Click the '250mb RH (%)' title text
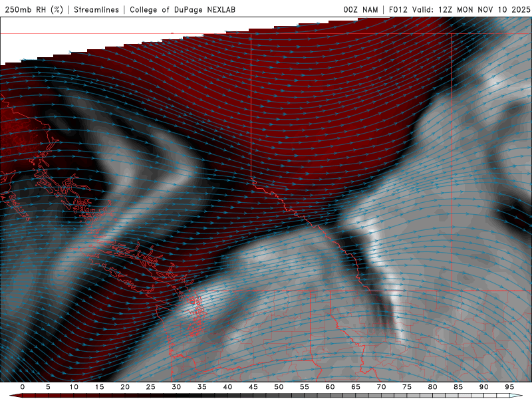 34,10
